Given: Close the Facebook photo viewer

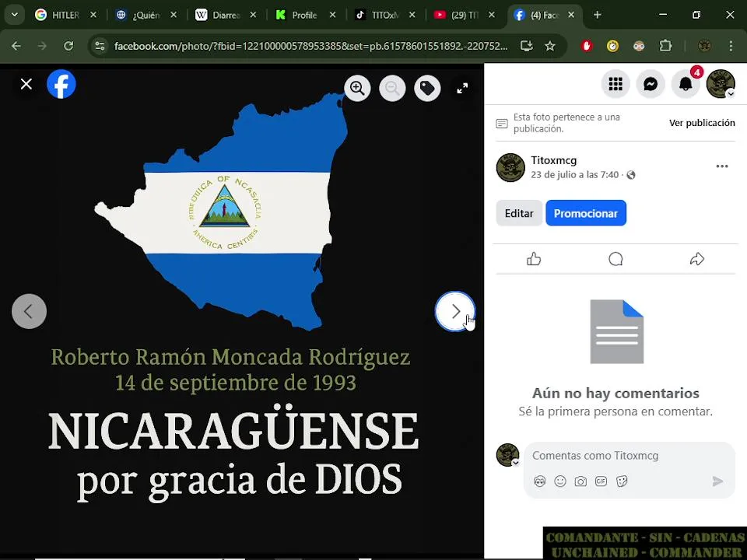Looking at the screenshot, I should [x=26, y=84].
